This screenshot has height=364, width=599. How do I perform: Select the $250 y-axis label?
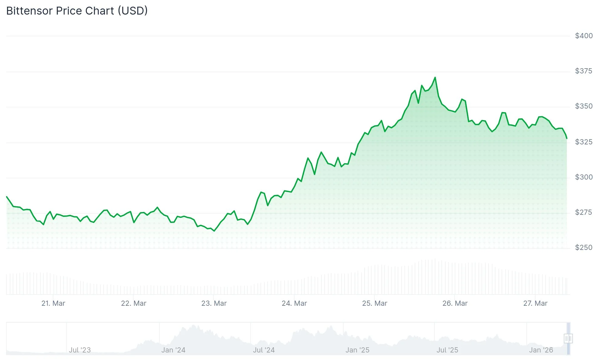point(584,248)
